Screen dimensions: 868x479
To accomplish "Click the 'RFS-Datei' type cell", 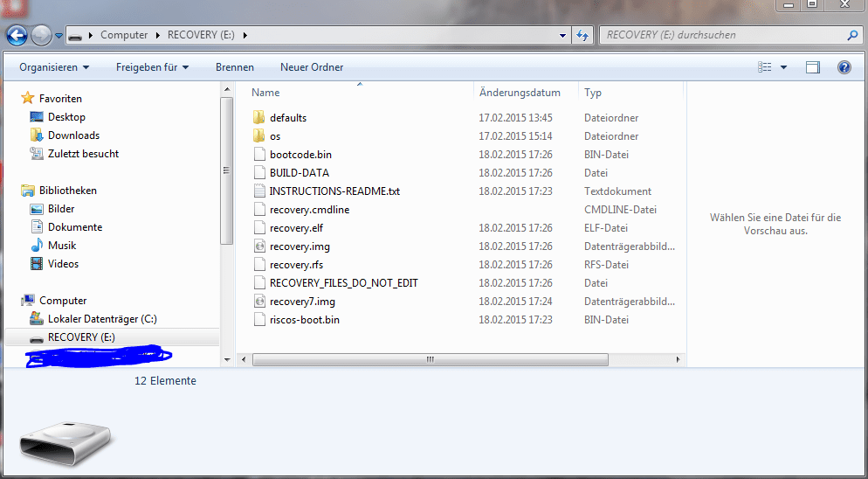I will [607, 265].
